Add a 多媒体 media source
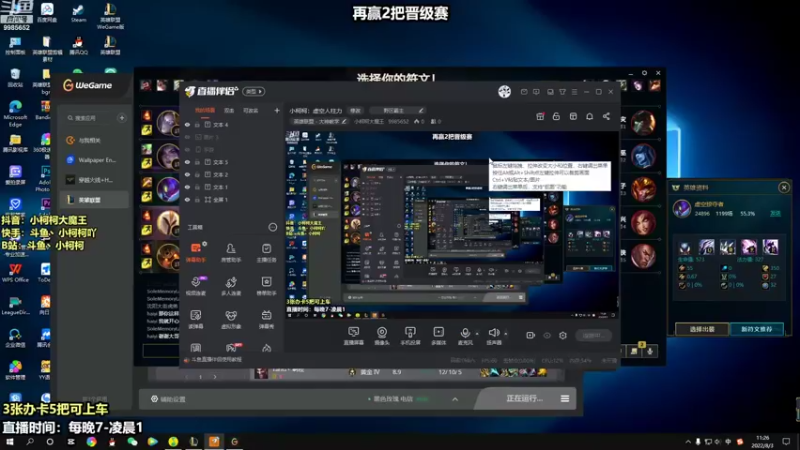 (x=438, y=336)
